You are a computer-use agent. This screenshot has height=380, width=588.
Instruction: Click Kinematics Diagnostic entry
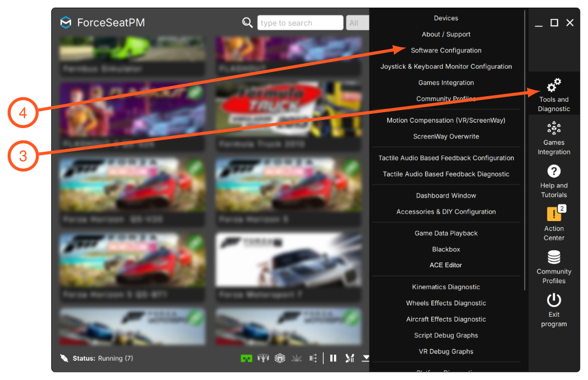pyautogui.click(x=446, y=287)
